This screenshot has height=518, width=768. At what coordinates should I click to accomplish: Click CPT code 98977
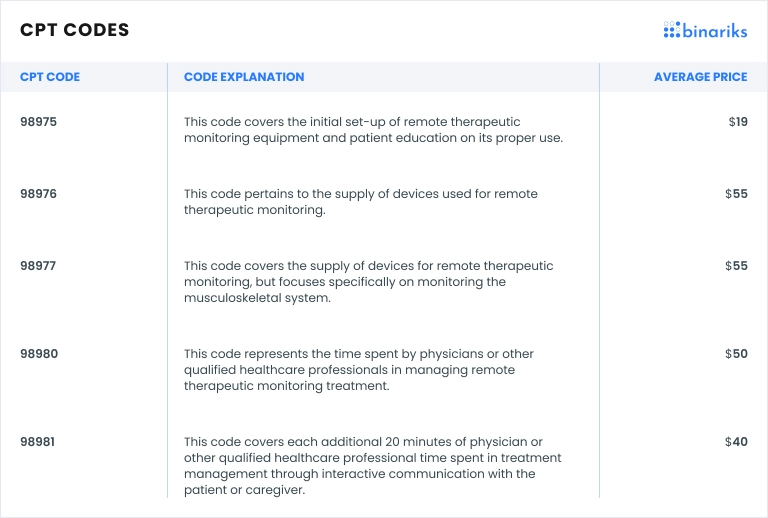[x=40, y=266]
